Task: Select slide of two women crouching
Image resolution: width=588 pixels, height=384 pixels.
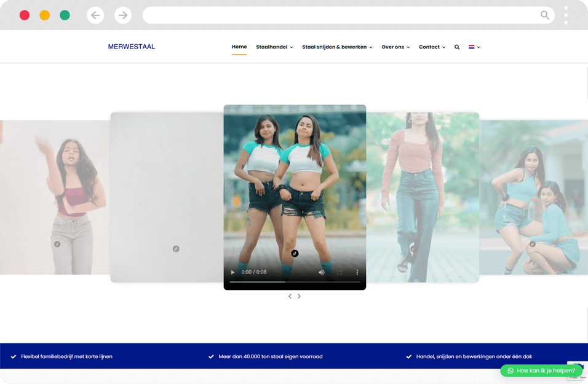Action: (534, 197)
